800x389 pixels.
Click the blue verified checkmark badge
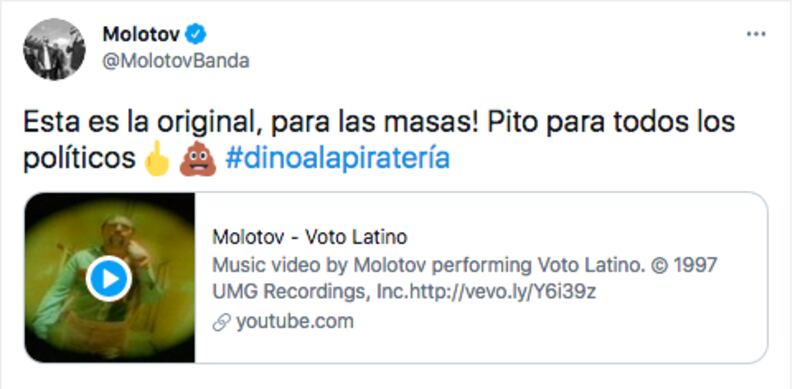(x=195, y=34)
